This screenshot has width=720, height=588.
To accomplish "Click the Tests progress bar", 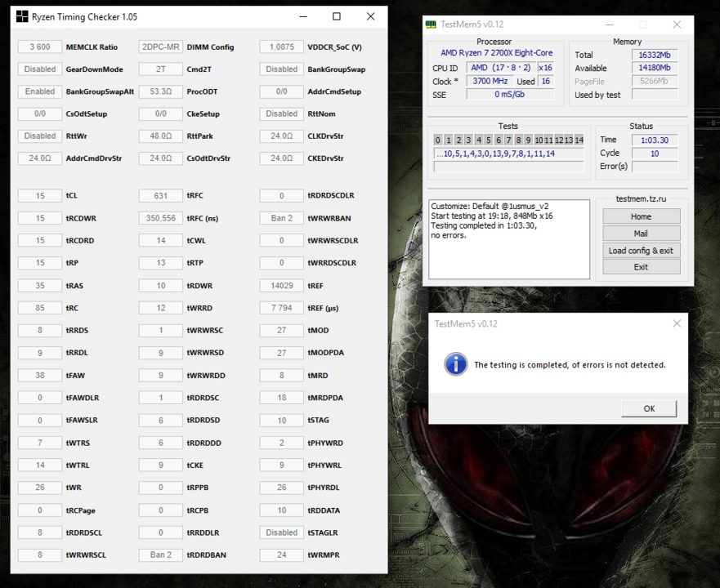I will pyautogui.click(x=508, y=167).
